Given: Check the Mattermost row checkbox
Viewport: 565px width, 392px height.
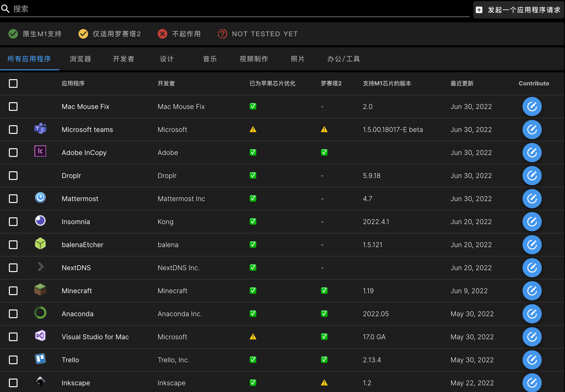Looking at the screenshot, I should tap(13, 199).
